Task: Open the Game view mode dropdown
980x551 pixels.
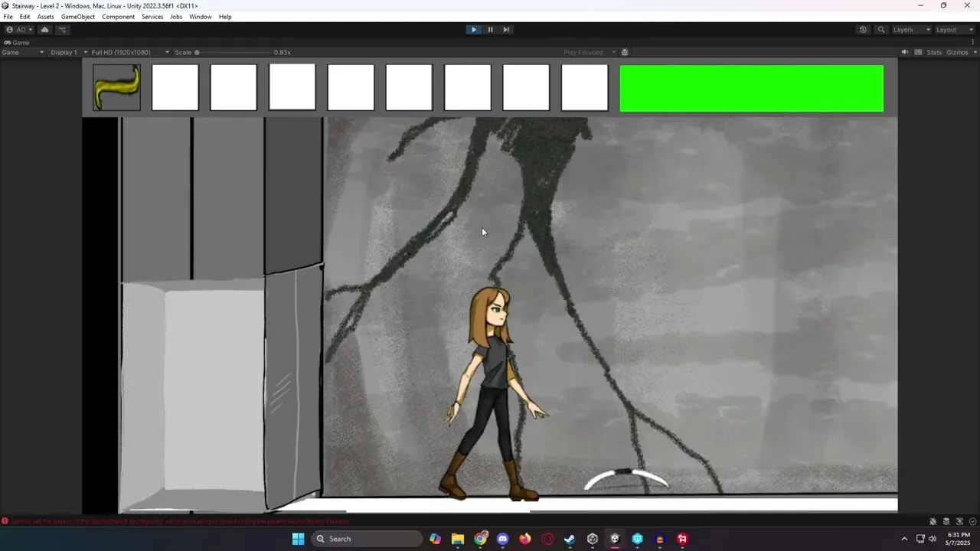Action: pyautogui.click(x=23, y=52)
